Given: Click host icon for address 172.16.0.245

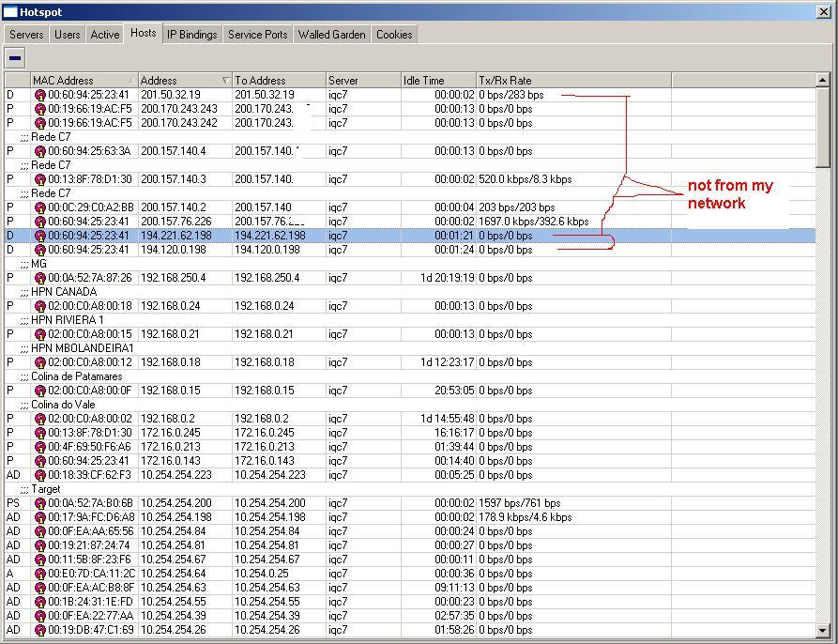Looking at the screenshot, I should (40, 433).
